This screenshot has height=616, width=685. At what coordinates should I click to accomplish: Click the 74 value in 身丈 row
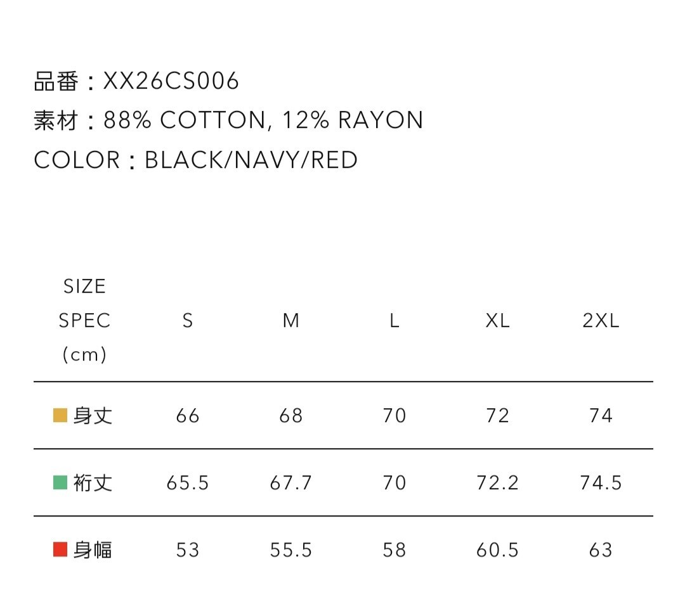601,416
